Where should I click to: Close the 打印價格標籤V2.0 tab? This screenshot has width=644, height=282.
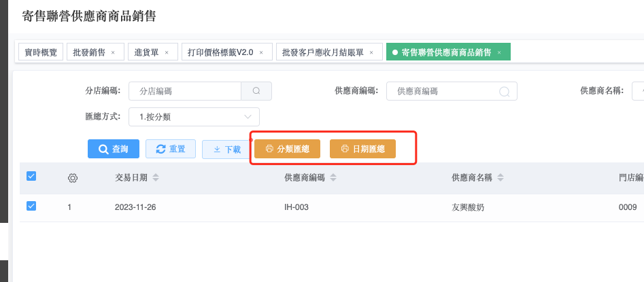point(261,52)
